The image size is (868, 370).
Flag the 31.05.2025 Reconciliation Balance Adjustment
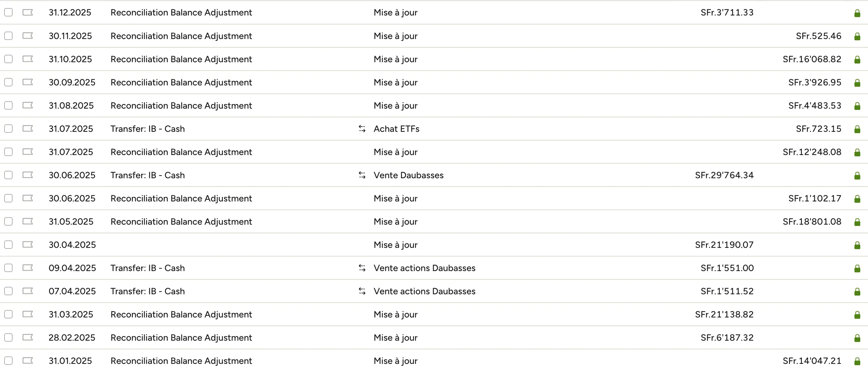pos(28,221)
